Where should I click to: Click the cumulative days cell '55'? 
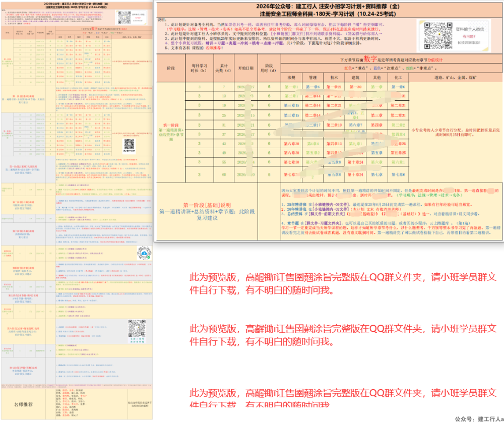224,162
